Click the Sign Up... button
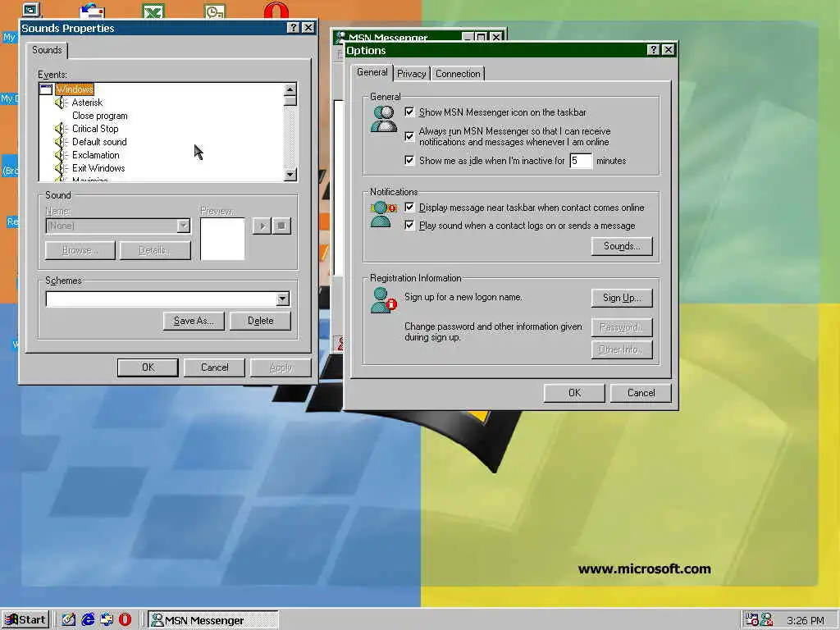 [622, 297]
